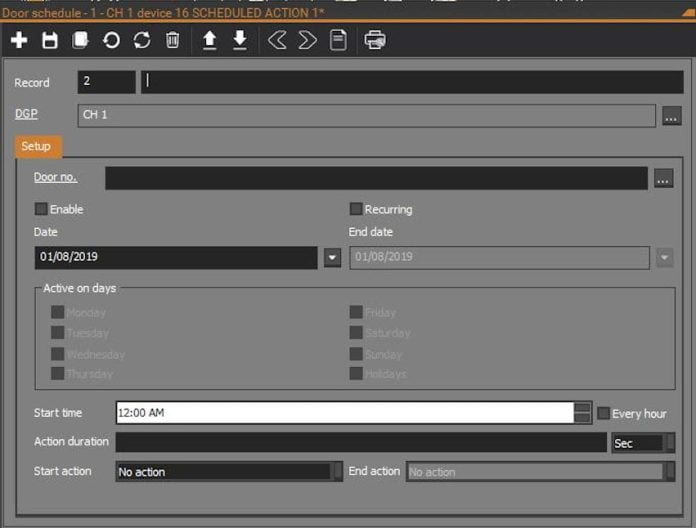696x528 pixels.
Task: Click the circular refresh arrows icon
Action: point(142,41)
